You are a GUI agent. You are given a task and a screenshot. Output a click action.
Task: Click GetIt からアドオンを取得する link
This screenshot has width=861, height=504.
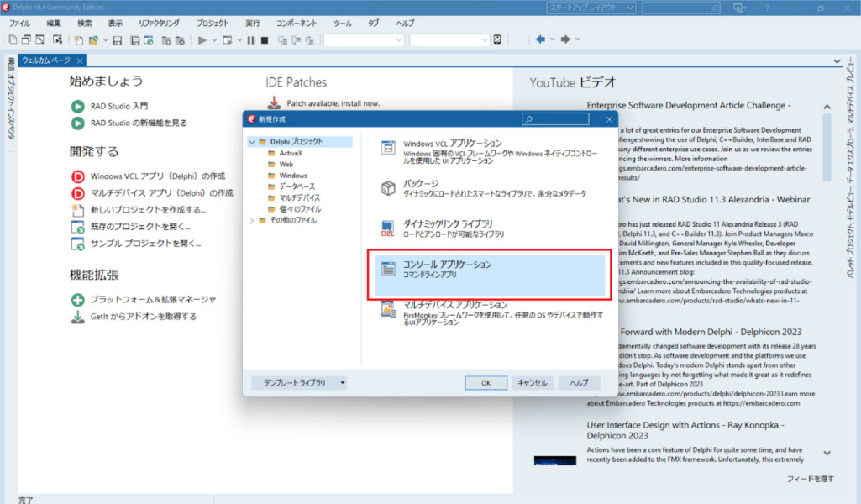click(143, 316)
